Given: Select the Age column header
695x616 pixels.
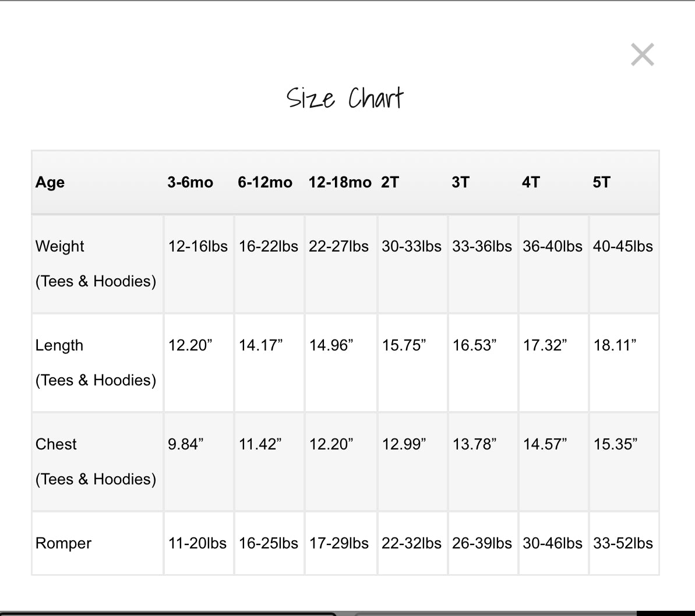Looking at the screenshot, I should (x=50, y=182).
